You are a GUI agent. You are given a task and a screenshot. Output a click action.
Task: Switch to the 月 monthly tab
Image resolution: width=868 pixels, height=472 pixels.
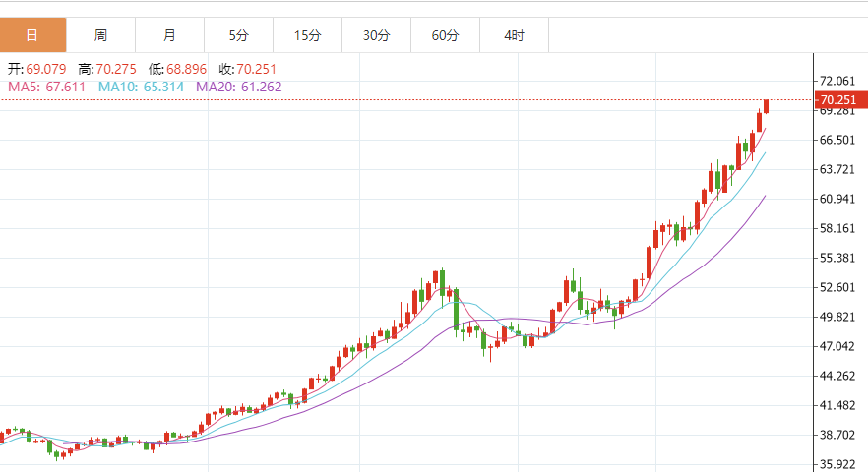coord(169,35)
